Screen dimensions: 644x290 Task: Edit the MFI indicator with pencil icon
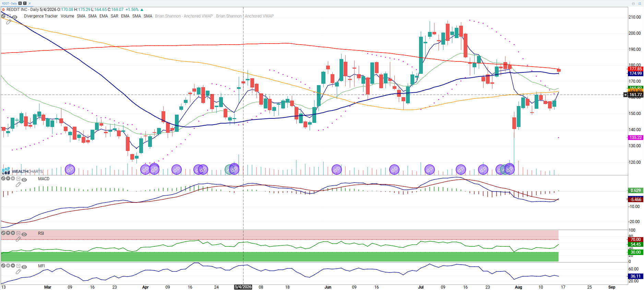[x=19, y=272]
